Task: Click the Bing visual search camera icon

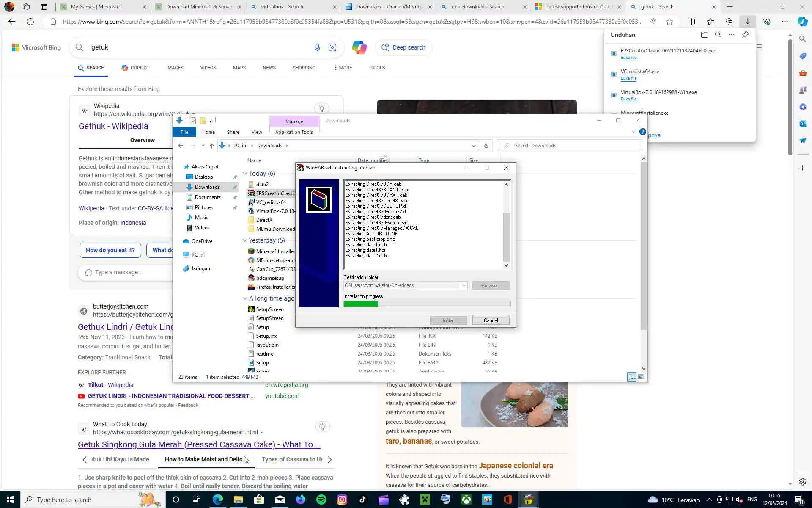Action: pos(332,47)
